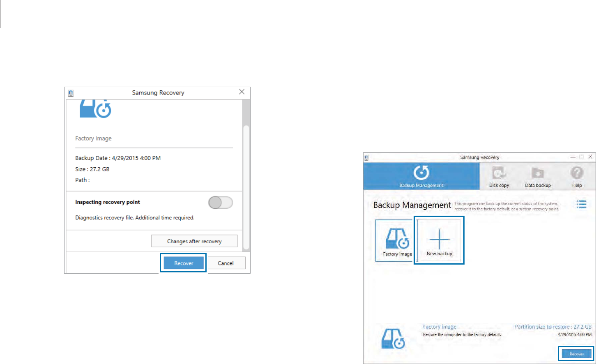Click the "Backup Date : 4/29/2015 4:00 PM" text

pos(118,158)
